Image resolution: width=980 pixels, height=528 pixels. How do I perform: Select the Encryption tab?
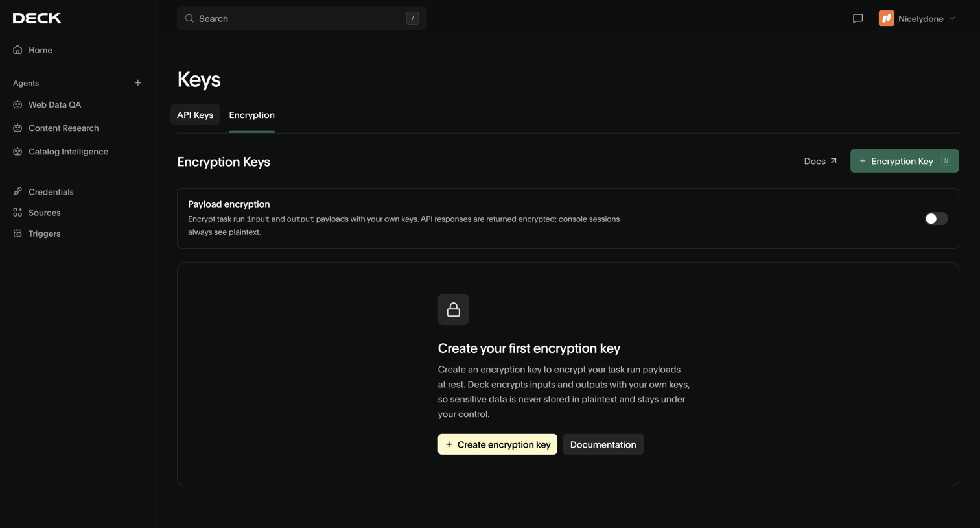251,115
